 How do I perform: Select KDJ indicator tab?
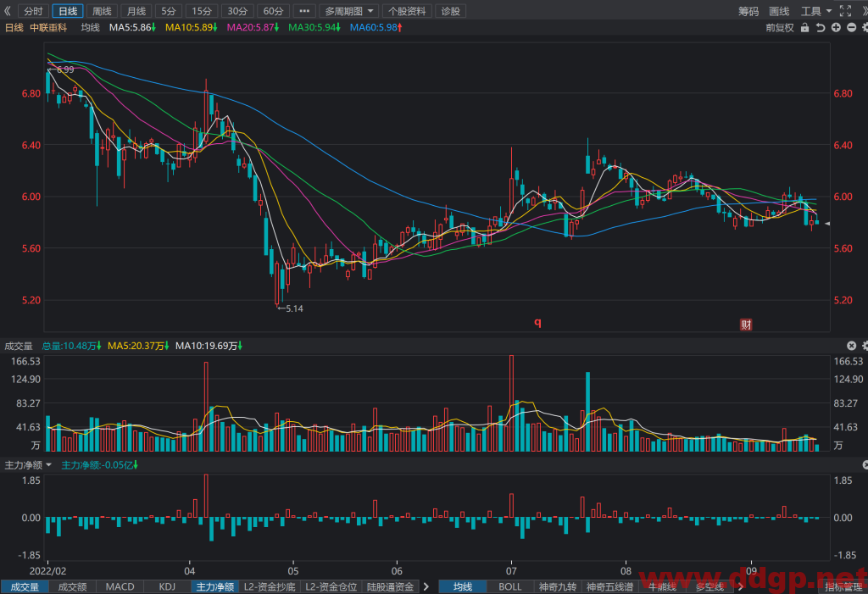tap(167, 587)
